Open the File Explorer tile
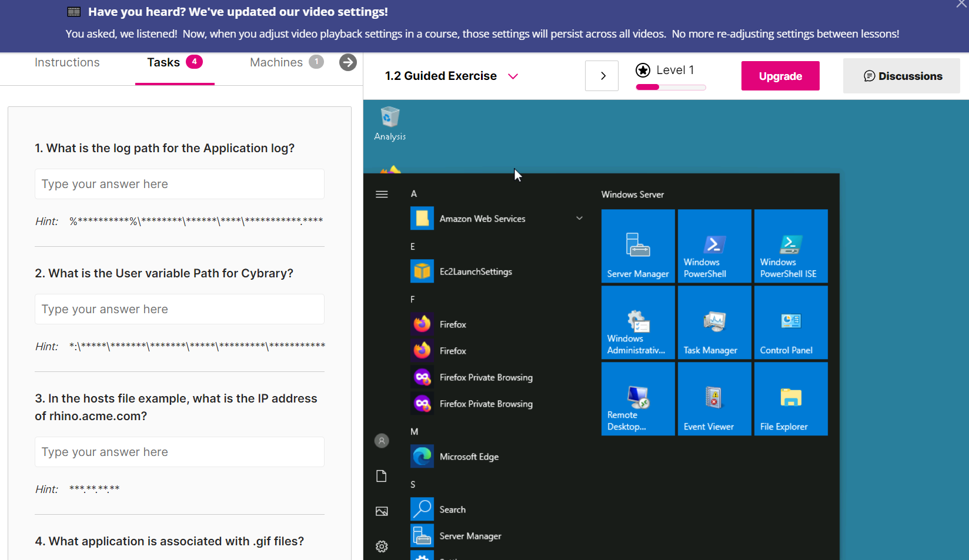The width and height of the screenshot is (969, 560). tap(791, 399)
